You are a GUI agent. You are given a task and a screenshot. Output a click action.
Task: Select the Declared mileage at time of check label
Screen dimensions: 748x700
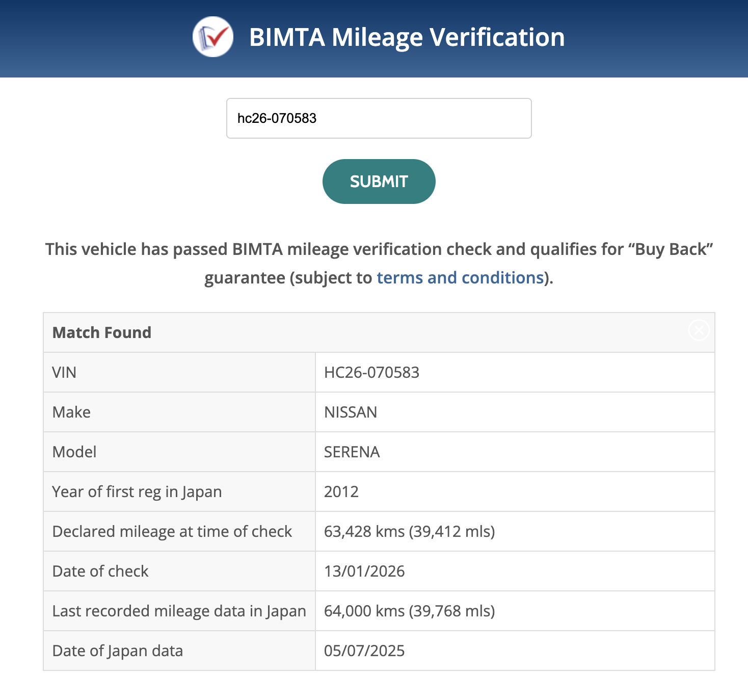point(172,531)
